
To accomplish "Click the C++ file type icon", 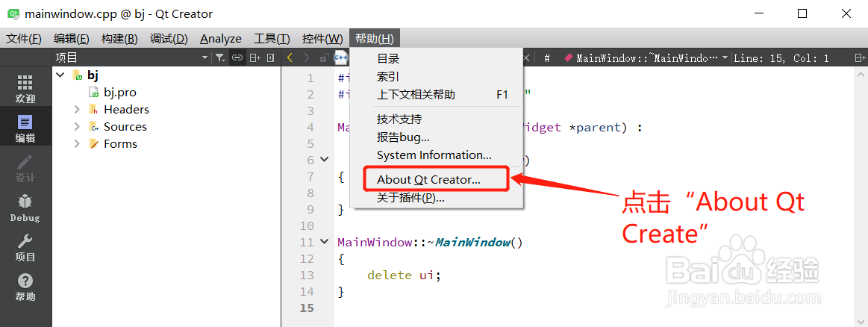I will [340, 57].
